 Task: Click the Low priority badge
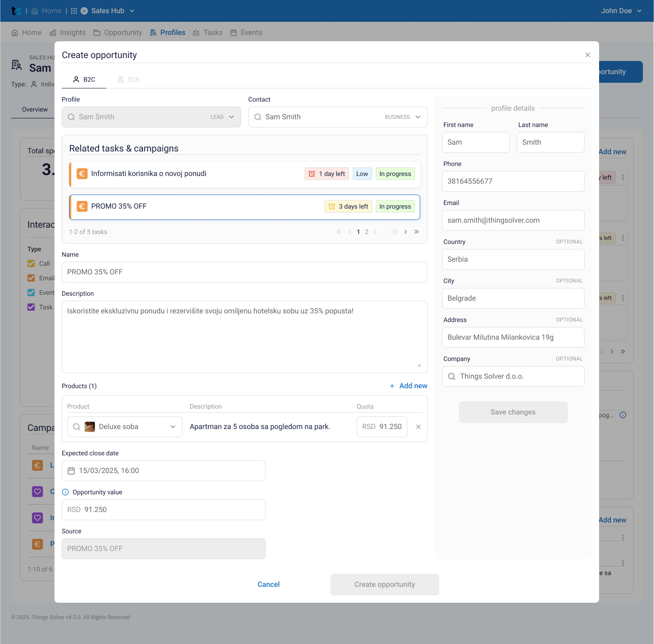[x=362, y=174]
